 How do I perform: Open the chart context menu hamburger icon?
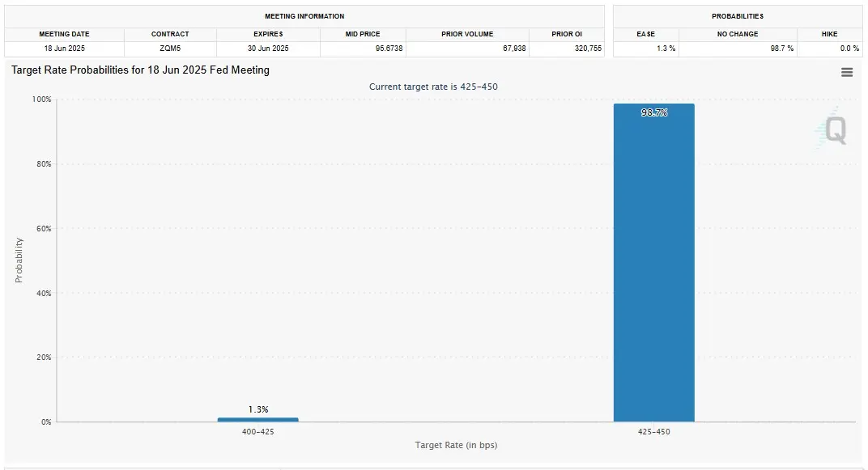pyautogui.click(x=847, y=72)
